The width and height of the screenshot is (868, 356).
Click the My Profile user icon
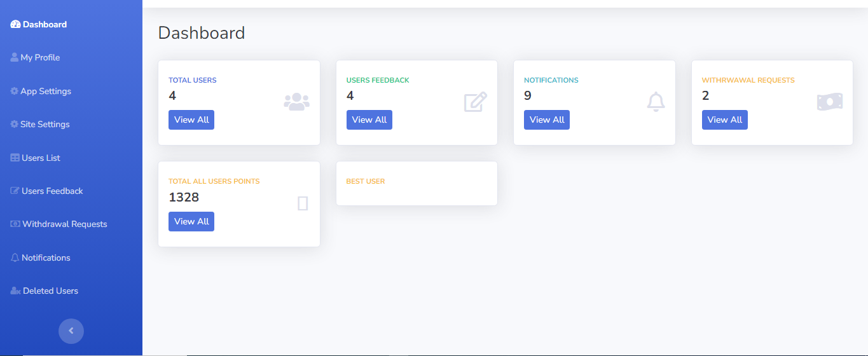pos(15,58)
